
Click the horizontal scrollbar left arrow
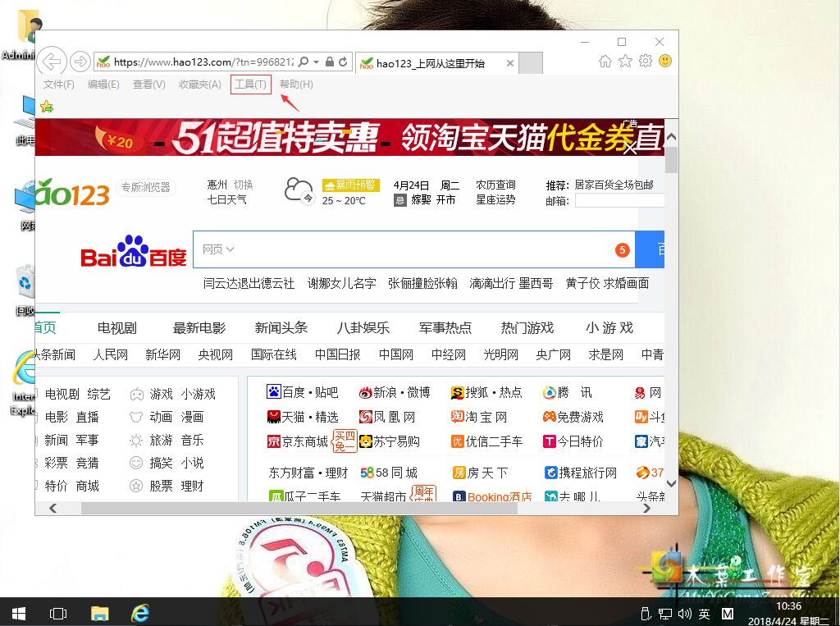tap(52, 508)
